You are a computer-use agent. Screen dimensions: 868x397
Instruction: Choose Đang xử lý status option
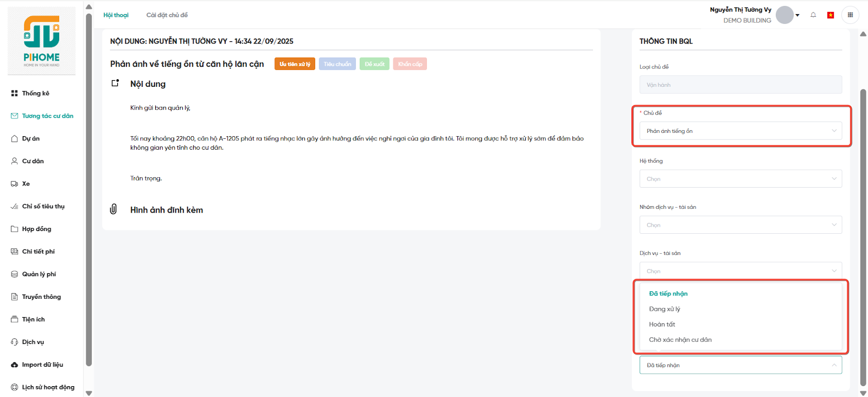[x=665, y=309]
